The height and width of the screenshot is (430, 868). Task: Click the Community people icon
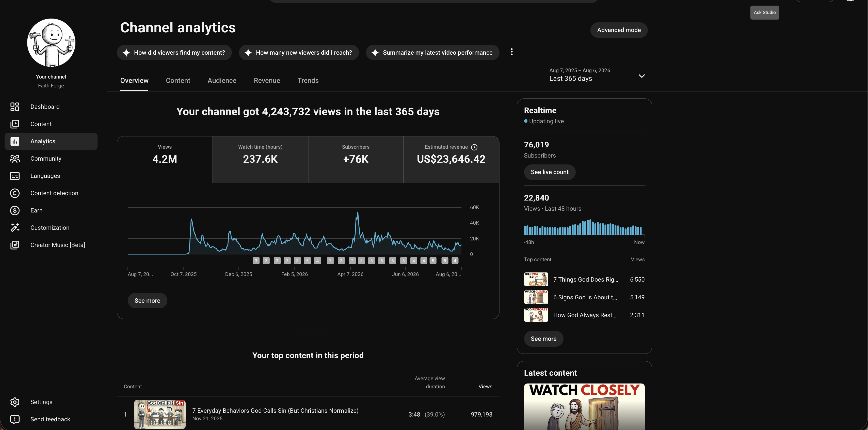(15, 159)
